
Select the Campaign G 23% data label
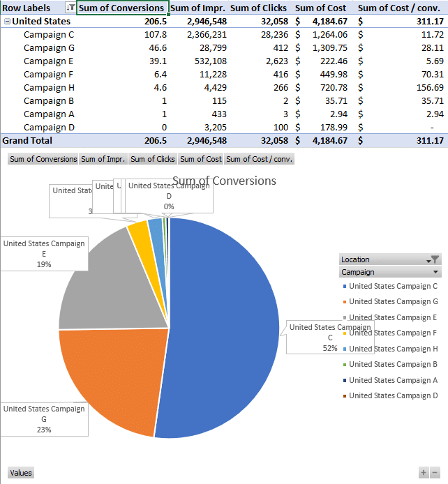point(44,419)
